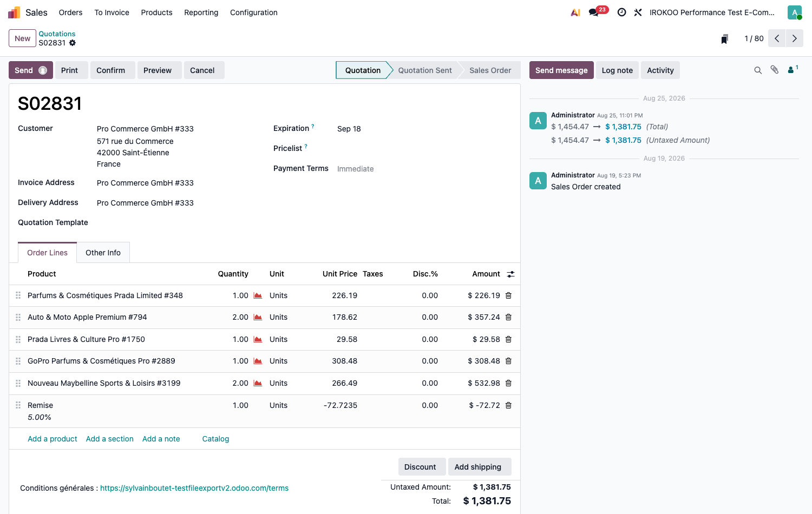Viewport: 812px width, 514px height.
Task: Open the activities clock icon
Action: click(622, 12)
